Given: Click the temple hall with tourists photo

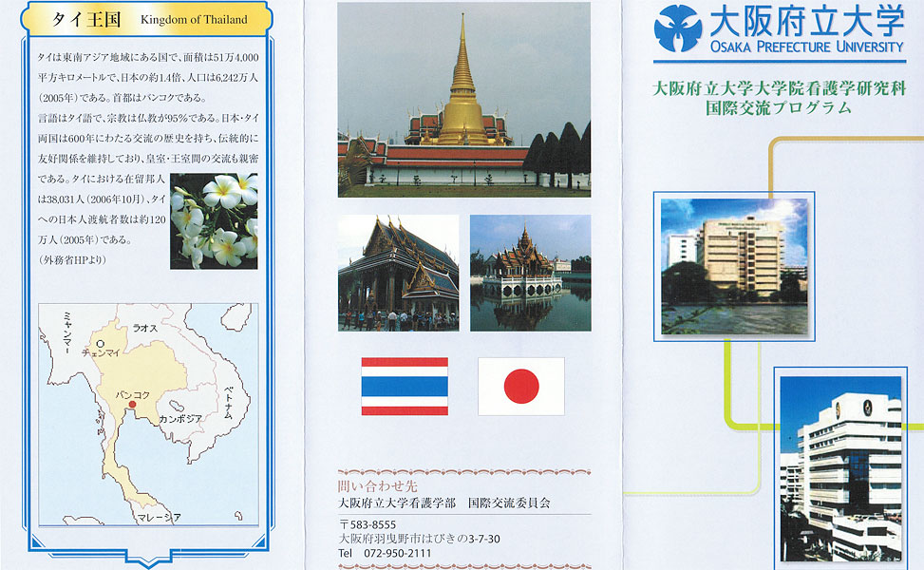Looking at the screenshot, I should click(398, 273).
